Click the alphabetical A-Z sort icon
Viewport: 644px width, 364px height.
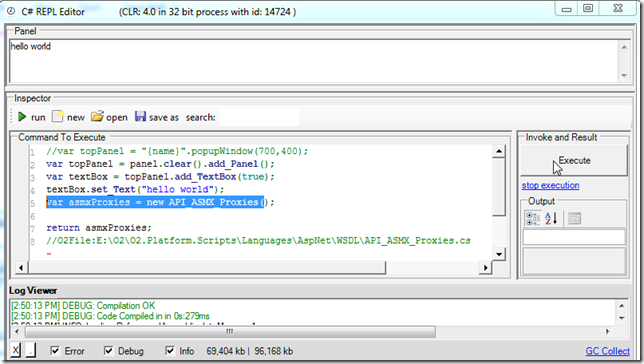[x=551, y=218]
